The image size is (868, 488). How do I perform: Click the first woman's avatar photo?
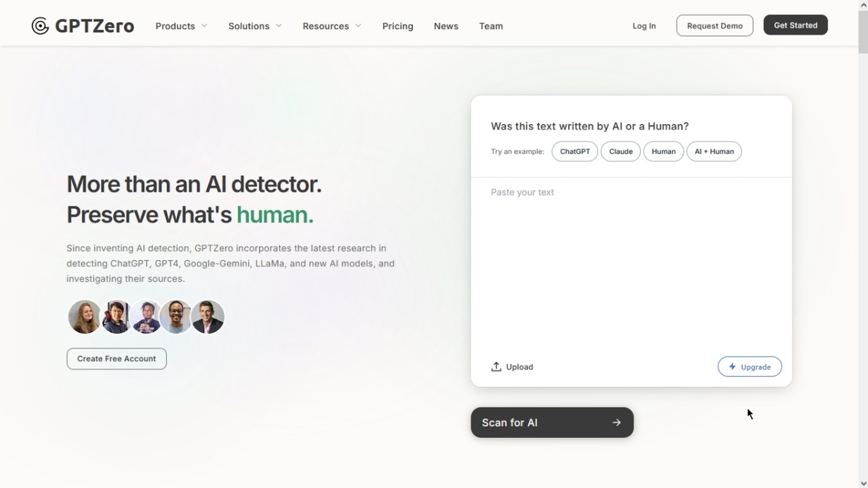tap(84, 317)
